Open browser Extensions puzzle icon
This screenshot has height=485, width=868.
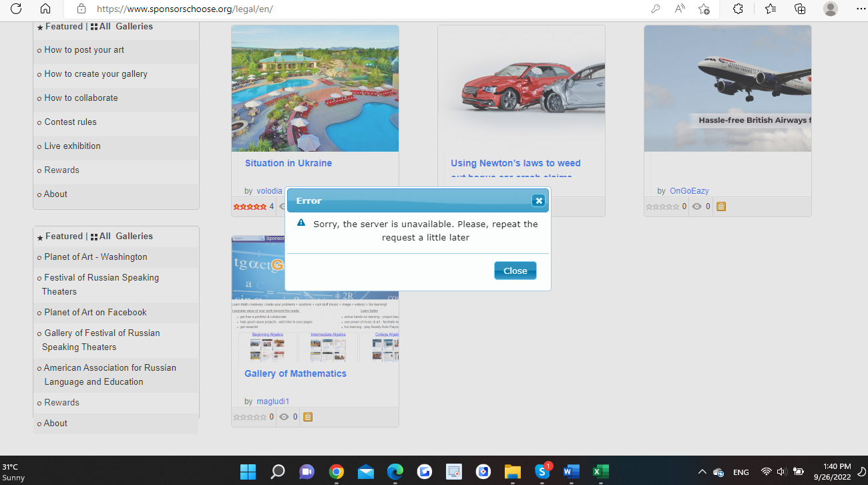[738, 9]
